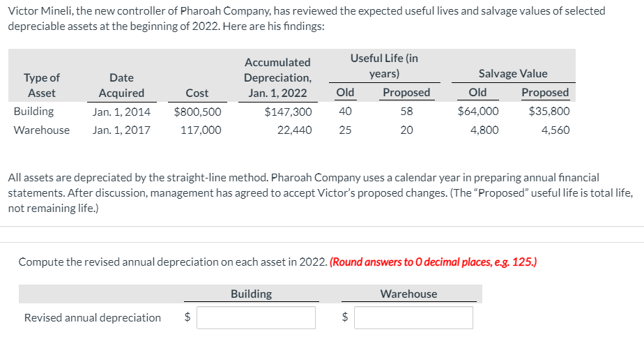Screen dimensions: 644x348
Task: Select the "Salvage Value" column header
Action: [x=513, y=73]
